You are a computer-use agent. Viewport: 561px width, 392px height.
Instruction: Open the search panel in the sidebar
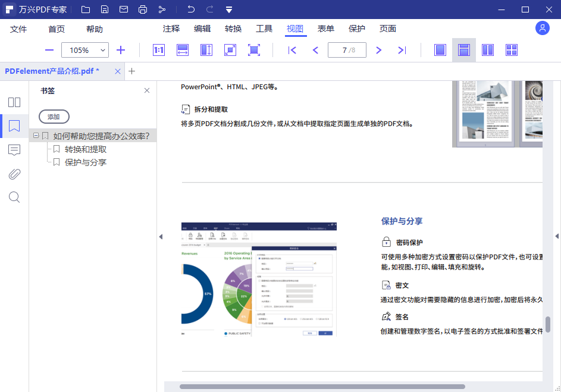point(14,197)
